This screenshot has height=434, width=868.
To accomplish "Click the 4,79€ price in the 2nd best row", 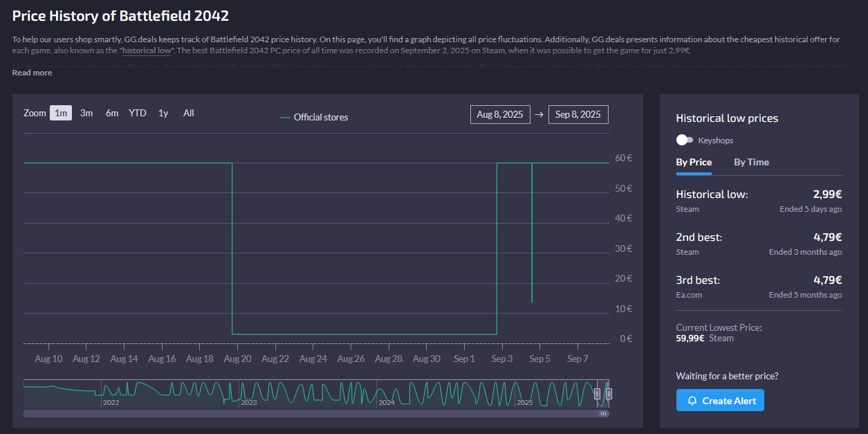I will click(827, 237).
